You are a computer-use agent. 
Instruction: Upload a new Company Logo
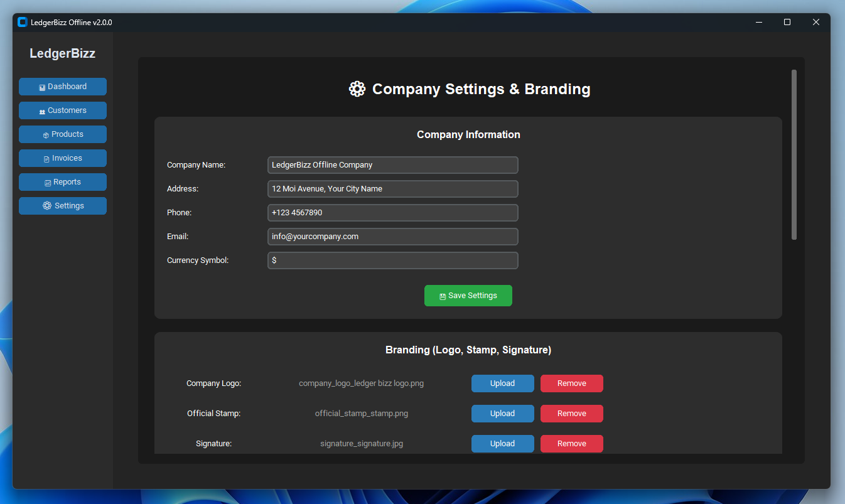pos(502,383)
